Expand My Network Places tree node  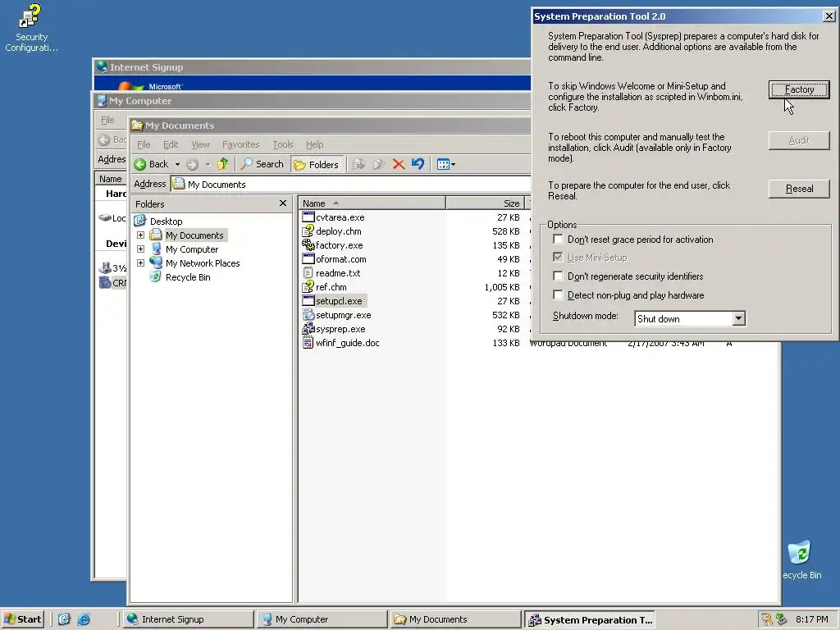(x=140, y=263)
